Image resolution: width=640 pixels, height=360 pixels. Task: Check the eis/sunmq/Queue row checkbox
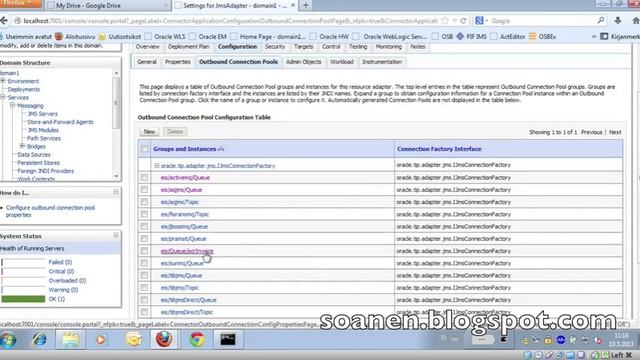[x=144, y=263]
